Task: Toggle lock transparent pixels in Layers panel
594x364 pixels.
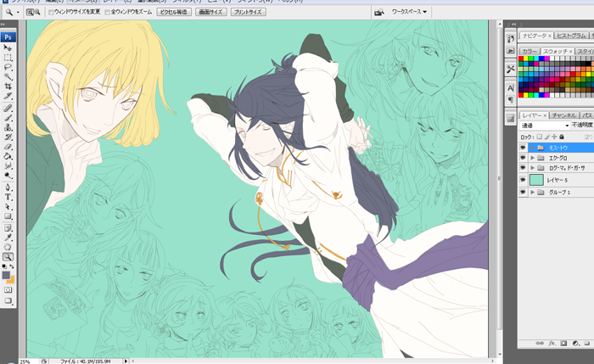Action: point(539,137)
